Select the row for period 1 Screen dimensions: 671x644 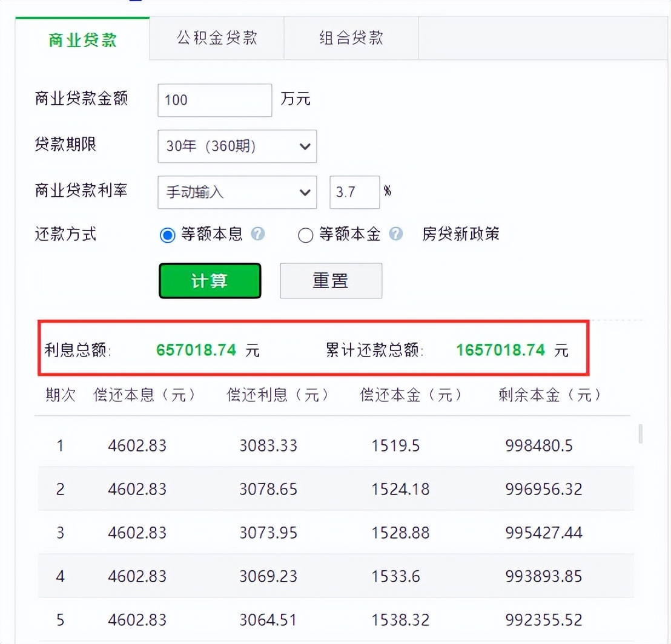(303, 445)
